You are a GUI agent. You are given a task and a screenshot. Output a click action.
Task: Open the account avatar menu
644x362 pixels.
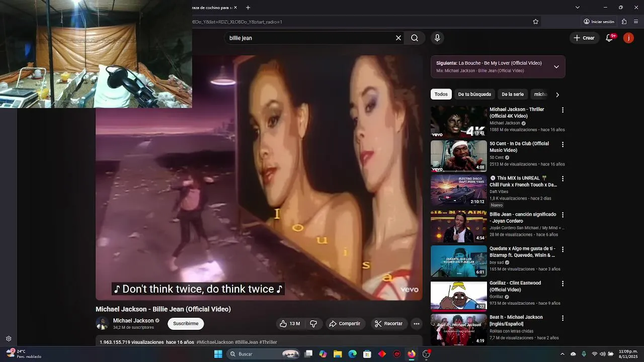(628, 38)
